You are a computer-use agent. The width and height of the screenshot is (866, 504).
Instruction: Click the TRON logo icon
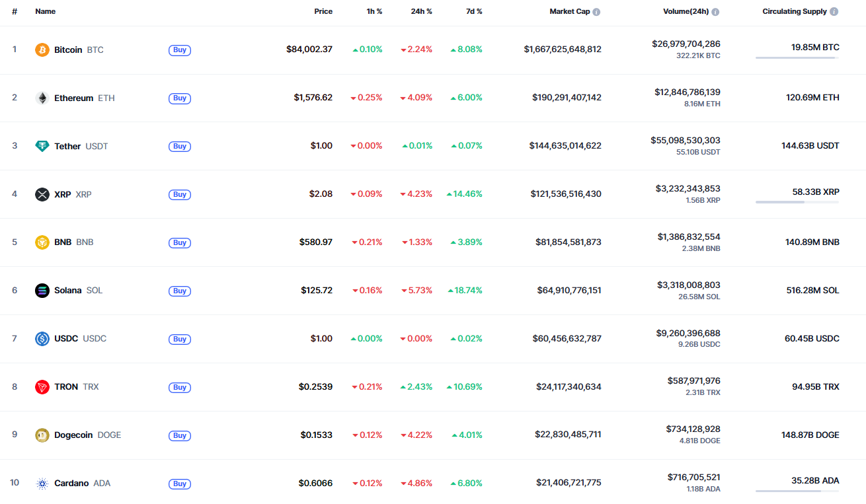point(42,387)
